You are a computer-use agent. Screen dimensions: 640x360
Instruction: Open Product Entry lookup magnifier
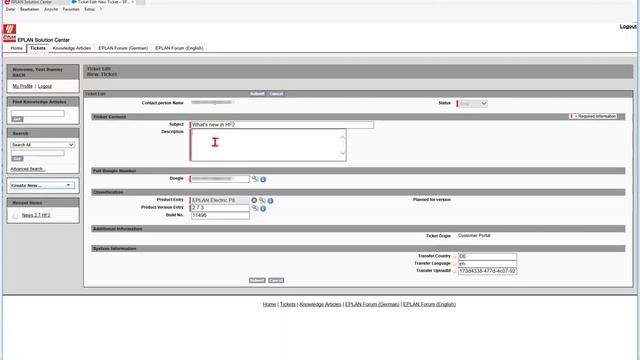pos(262,200)
